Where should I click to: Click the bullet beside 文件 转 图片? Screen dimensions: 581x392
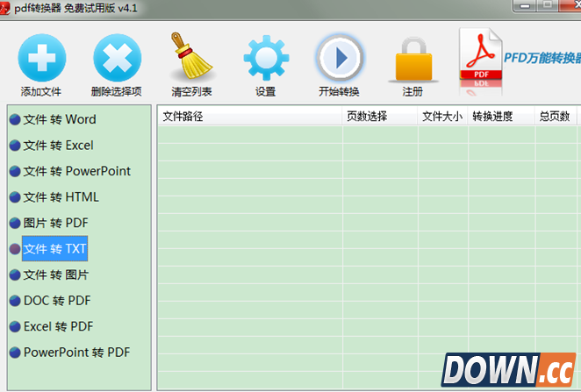point(15,275)
